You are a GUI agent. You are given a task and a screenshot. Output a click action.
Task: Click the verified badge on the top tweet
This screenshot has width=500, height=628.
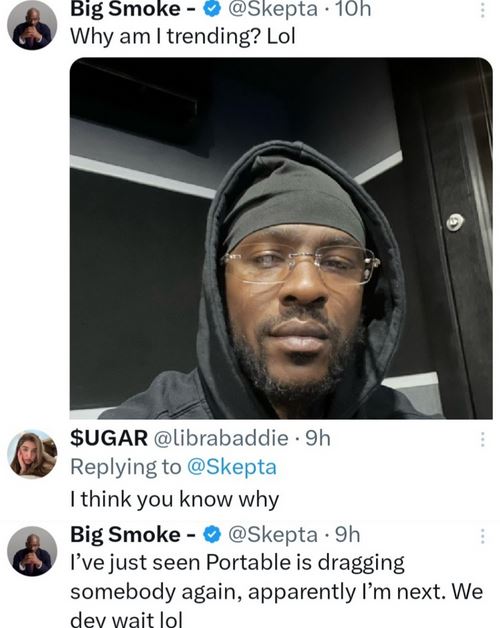212,9
